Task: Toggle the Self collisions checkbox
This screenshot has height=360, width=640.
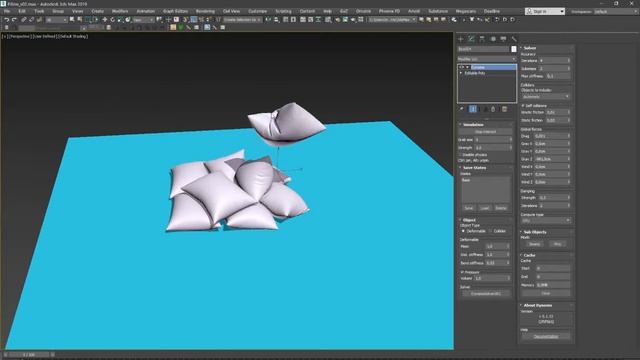Action: (523, 106)
